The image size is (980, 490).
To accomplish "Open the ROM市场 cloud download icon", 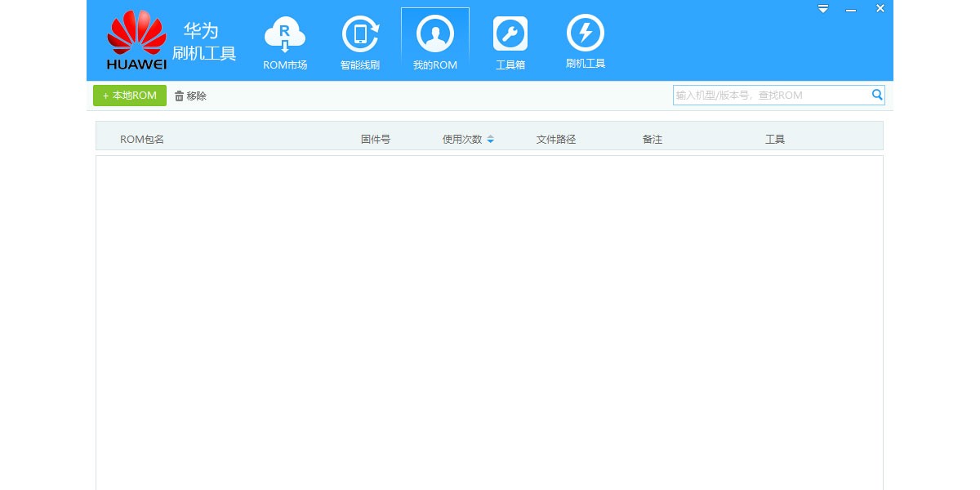I will (285, 35).
